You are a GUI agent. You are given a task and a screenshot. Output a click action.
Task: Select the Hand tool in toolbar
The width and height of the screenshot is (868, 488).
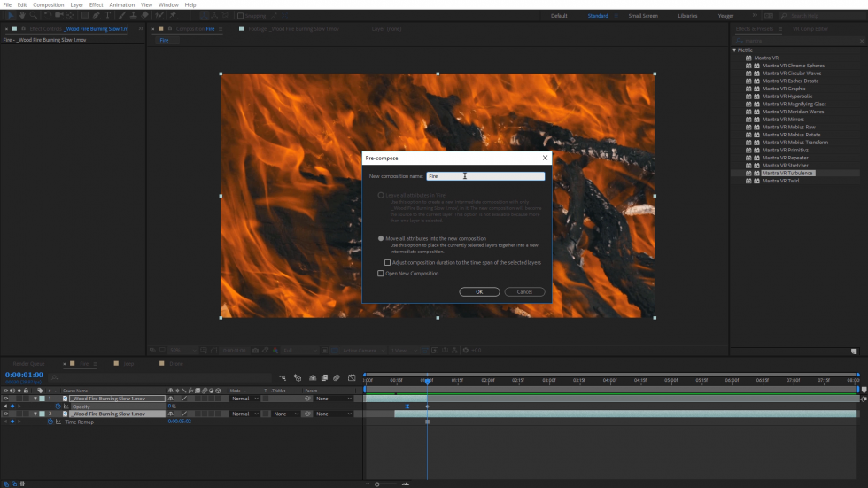20,15
